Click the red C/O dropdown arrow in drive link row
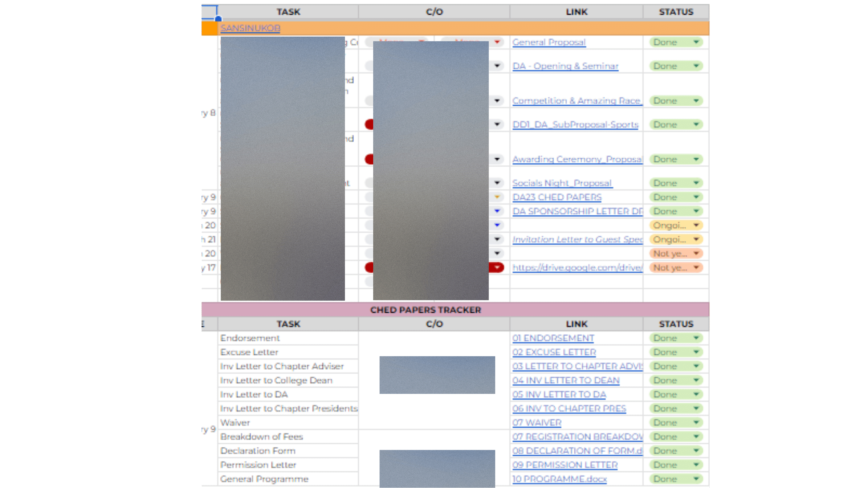This screenshot has width=868, height=488. pos(497,268)
